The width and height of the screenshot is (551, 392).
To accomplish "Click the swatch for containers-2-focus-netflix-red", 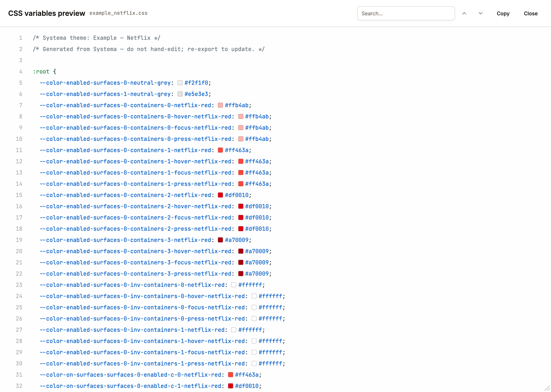I will (241, 217).
